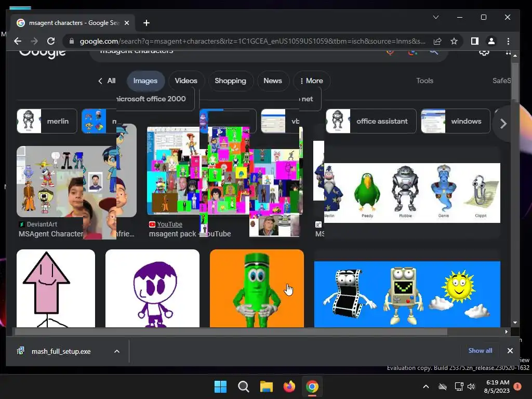Go back to the previous page
Screen dimensions: 532x399
point(18,41)
